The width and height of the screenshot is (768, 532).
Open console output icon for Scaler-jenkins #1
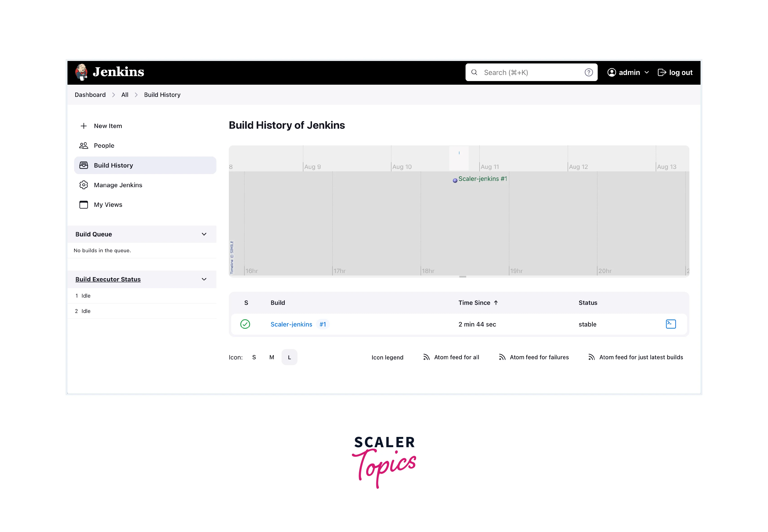pos(670,324)
